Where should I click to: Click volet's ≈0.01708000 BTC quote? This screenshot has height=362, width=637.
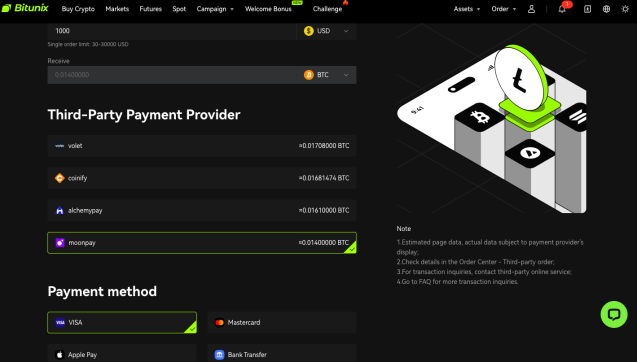coord(324,145)
